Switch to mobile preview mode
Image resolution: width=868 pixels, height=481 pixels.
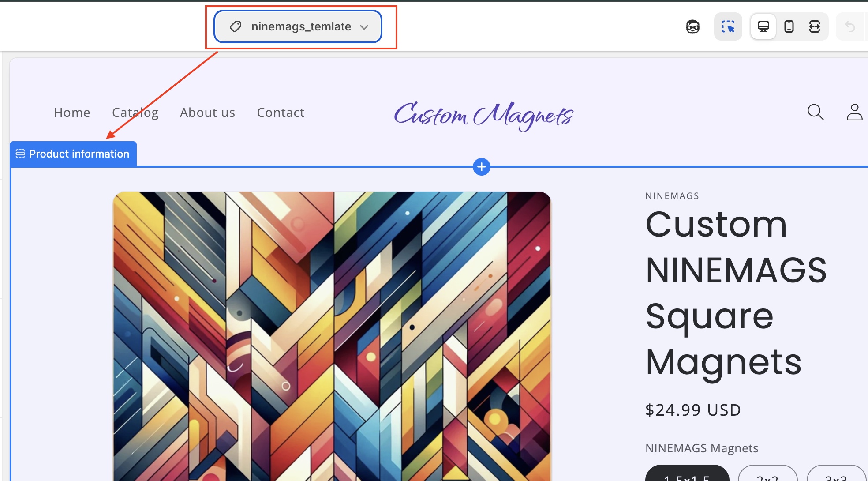pyautogui.click(x=789, y=27)
